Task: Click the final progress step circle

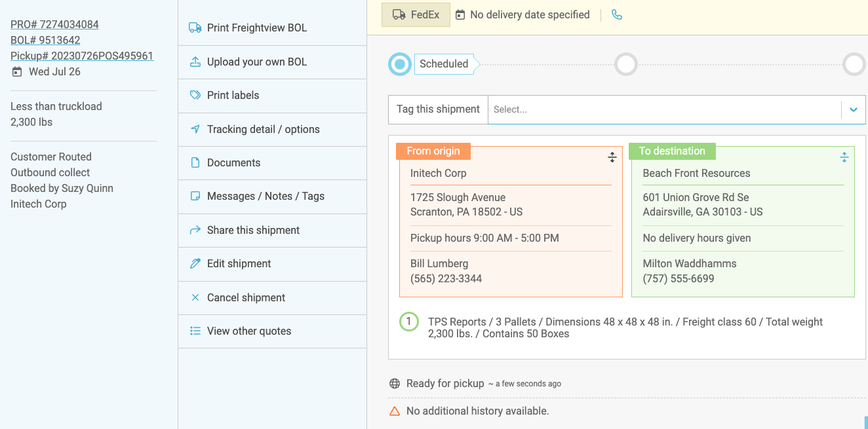Action: point(854,64)
